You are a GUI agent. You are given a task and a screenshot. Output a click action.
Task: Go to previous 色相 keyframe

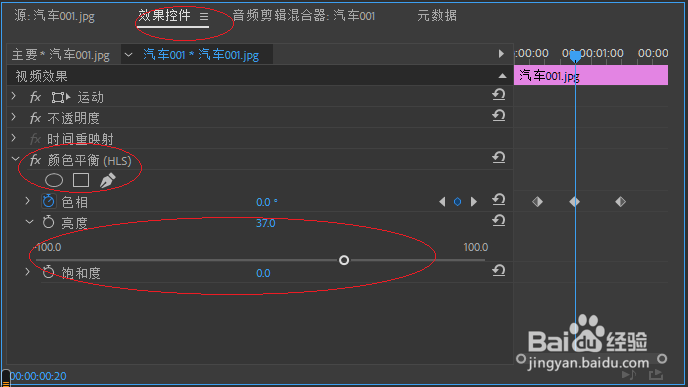coord(442,201)
